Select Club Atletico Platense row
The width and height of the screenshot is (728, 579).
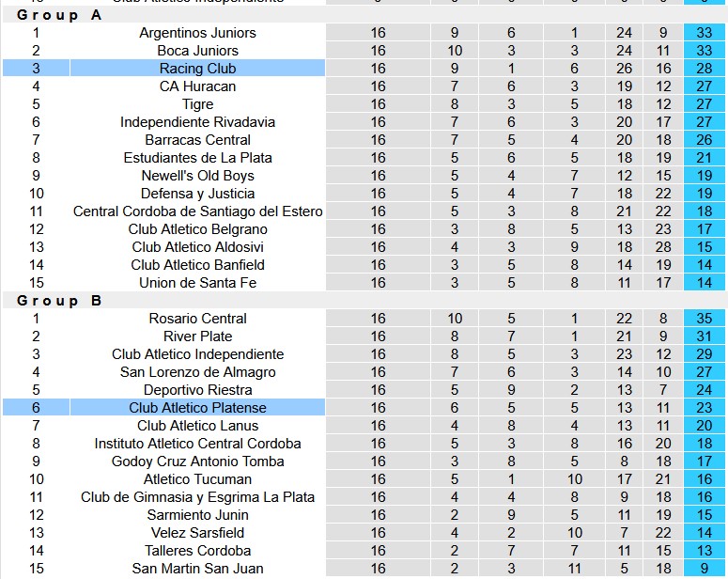(x=364, y=408)
